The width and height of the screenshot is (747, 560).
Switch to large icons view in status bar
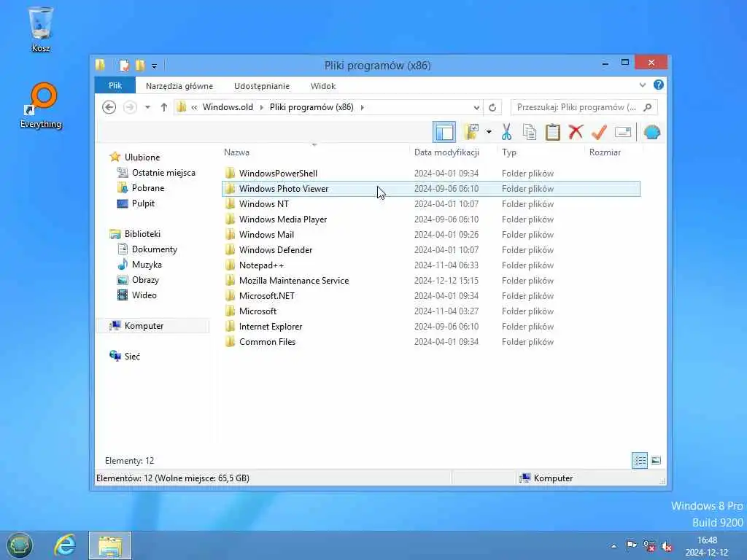click(x=656, y=461)
